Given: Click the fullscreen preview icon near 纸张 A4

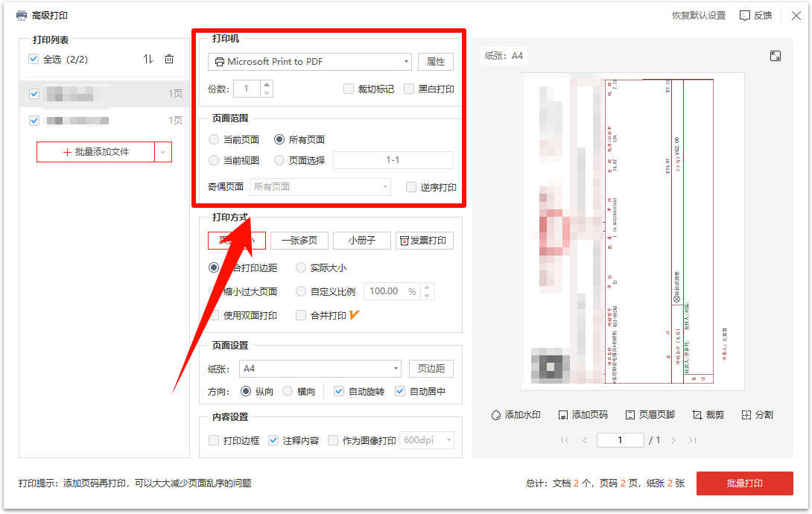Looking at the screenshot, I should click(x=775, y=55).
